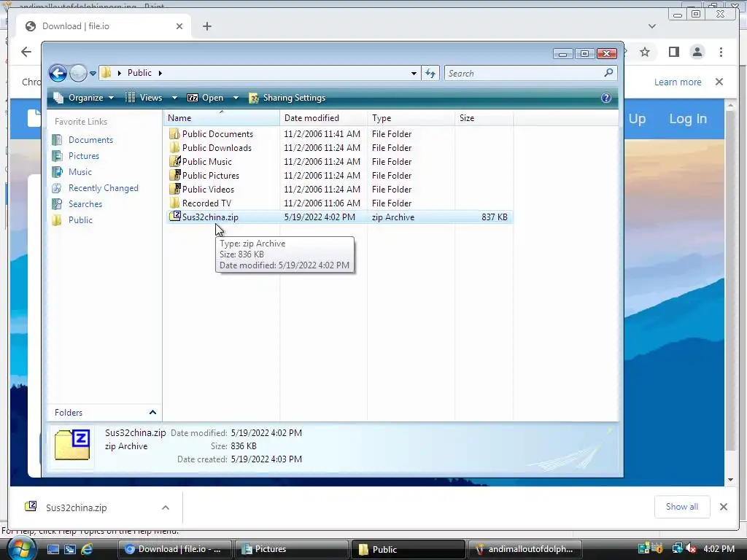This screenshot has height=560, width=747.
Task: Select the Recorded TV folder icon
Action: 175,203
